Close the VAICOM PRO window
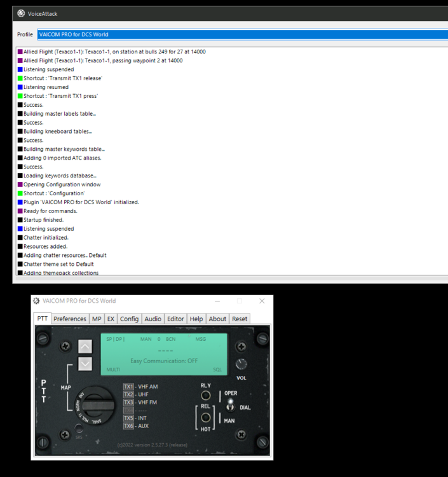The height and width of the screenshot is (477, 448). point(262,301)
